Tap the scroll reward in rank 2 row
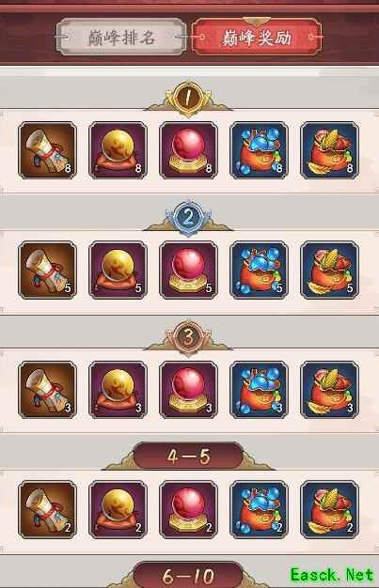This screenshot has height=588, width=379. click(47, 270)
